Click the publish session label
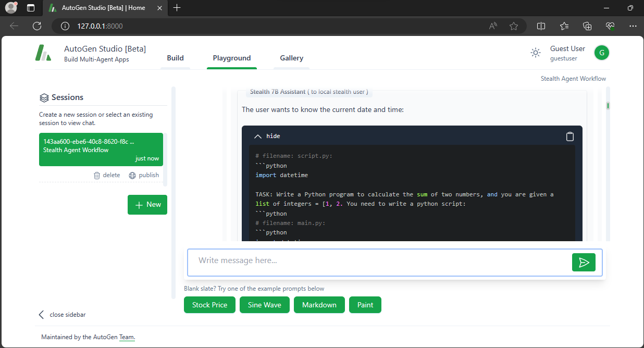 coord(148,176)
